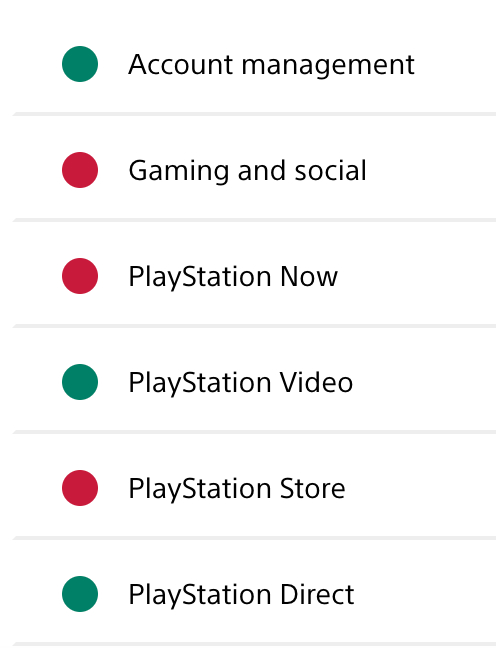
Task: Click the green PlayStation Direct status dot
Action: [80, 594]
